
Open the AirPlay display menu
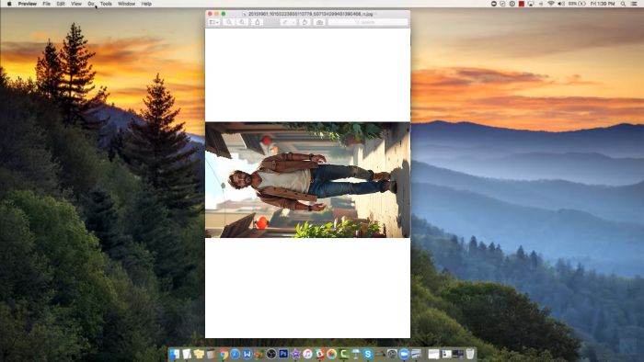pos(531,4)
